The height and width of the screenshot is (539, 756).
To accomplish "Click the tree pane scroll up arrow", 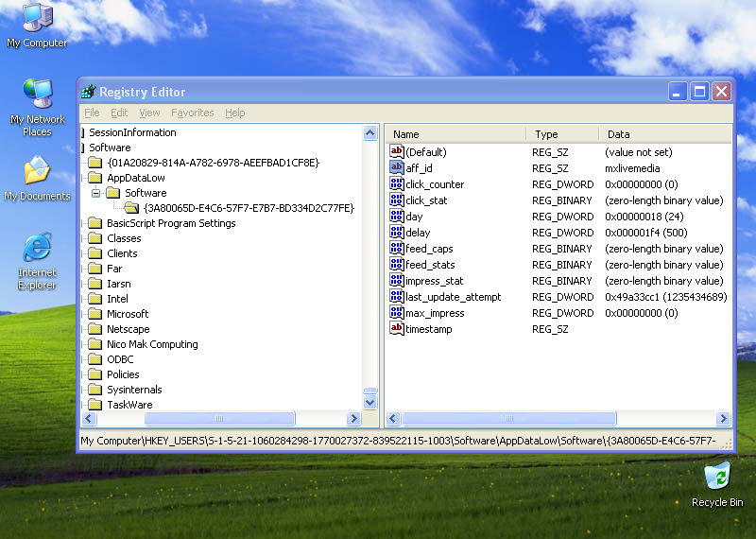I will pyautogui.click(x=369, y=132).
